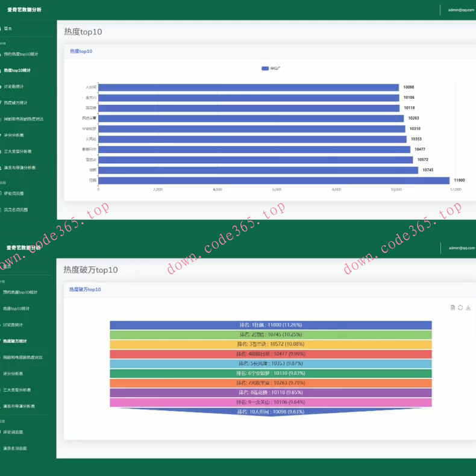Image resolution: width=476 pixels, height=476 pixels.
Task: Click the bar labeled 10745 in bar chart
Action: click(x=258, y=170)
